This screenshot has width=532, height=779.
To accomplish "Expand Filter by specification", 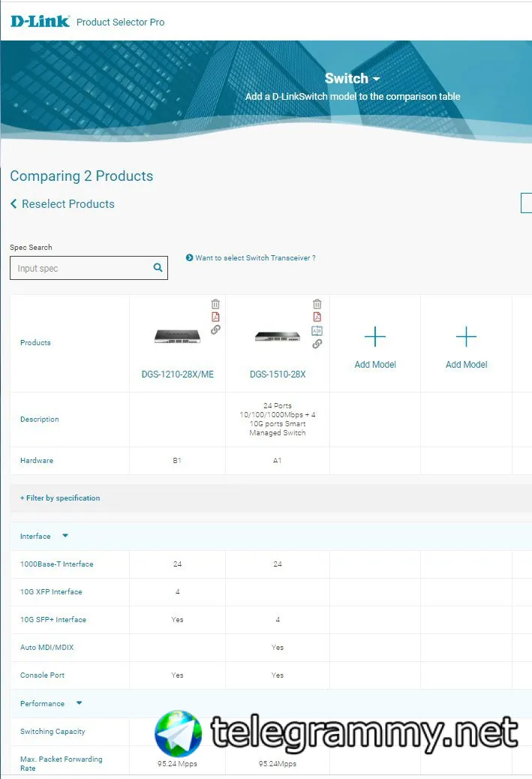I will click(59, 498).
